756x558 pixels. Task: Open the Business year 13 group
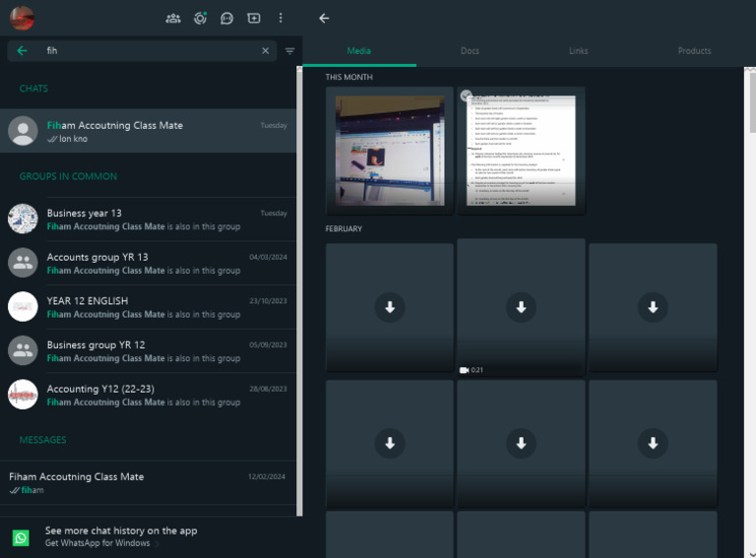click(148, 218)
